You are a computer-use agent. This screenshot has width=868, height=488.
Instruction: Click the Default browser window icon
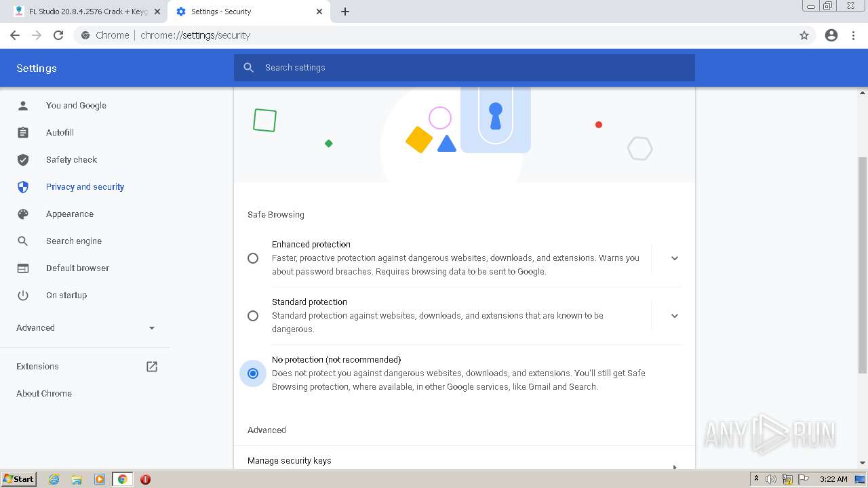(x=23, y=268)
